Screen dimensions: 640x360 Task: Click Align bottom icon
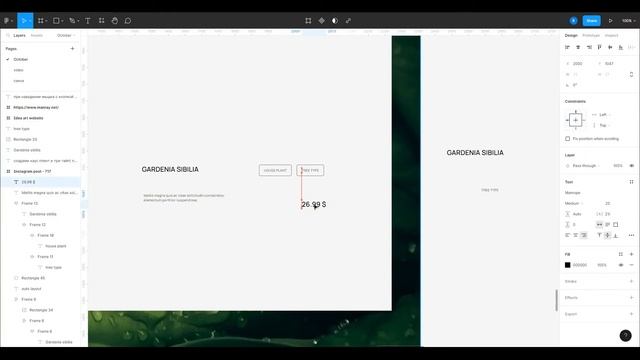[x=621, y=47]
